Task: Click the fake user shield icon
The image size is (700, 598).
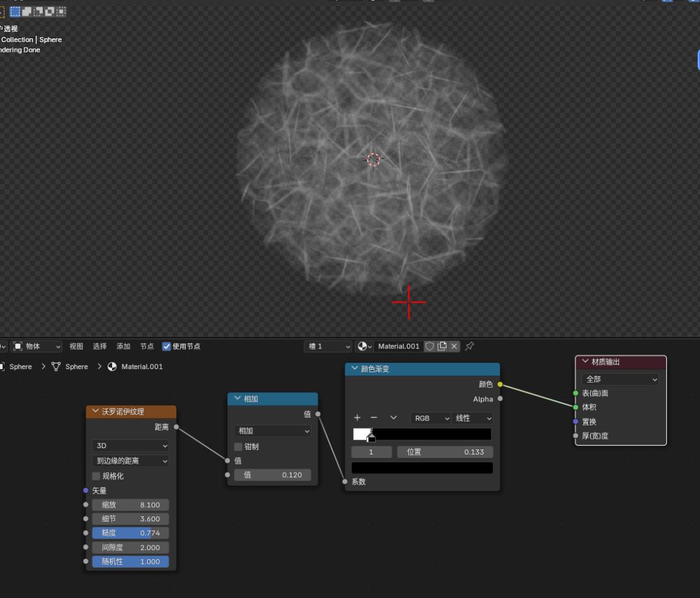Action: 429,346
